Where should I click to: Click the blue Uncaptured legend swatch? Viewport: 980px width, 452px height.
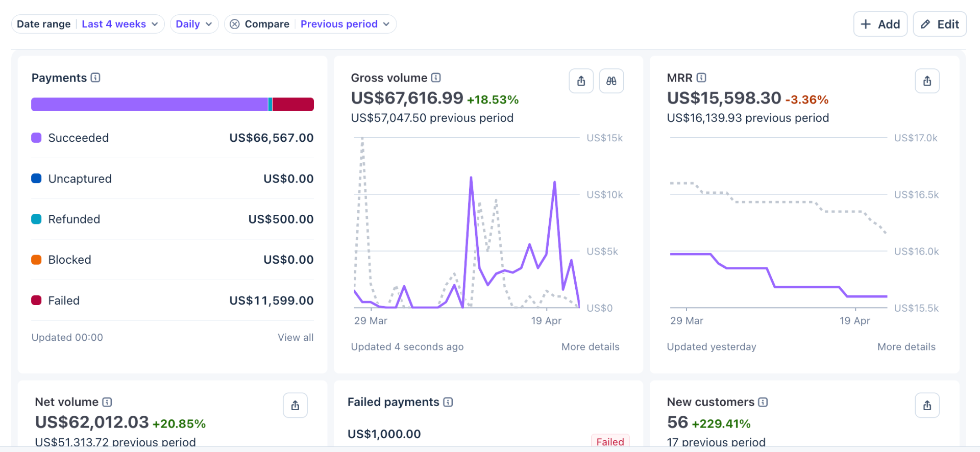(x=36, y=179)
